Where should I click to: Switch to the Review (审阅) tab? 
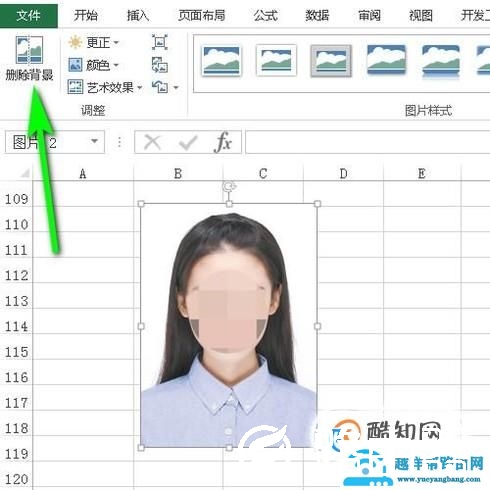[369, 15]
